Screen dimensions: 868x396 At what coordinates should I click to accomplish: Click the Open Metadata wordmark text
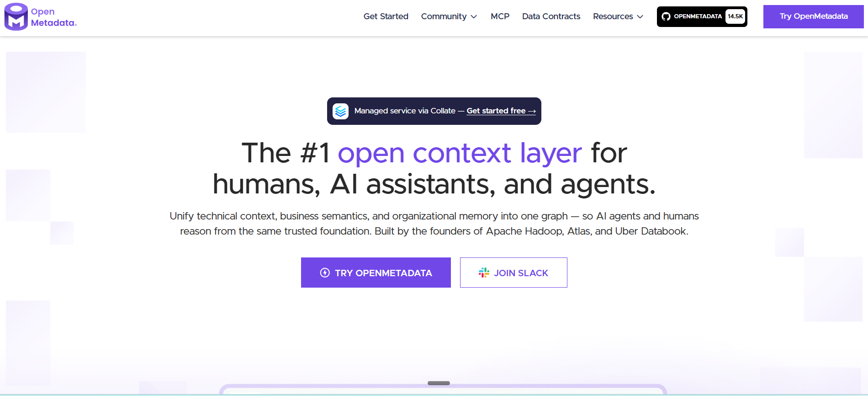point(53,17)
